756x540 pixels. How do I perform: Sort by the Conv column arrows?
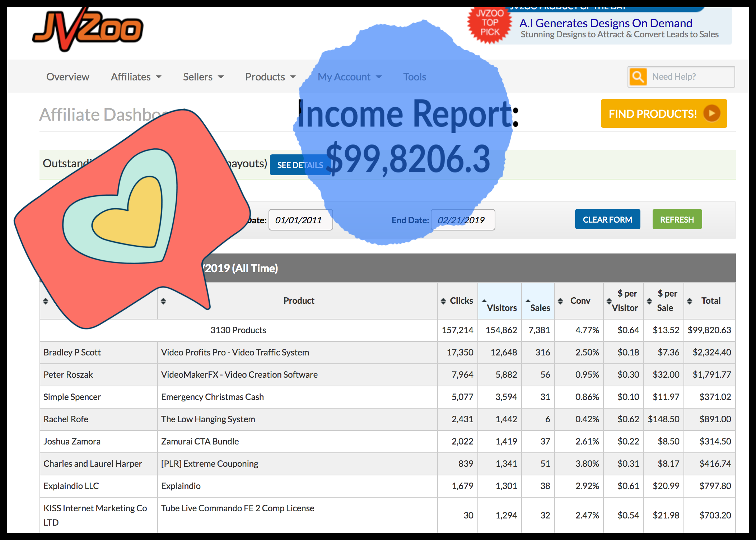pyautogui.click(x=560, y=301)
